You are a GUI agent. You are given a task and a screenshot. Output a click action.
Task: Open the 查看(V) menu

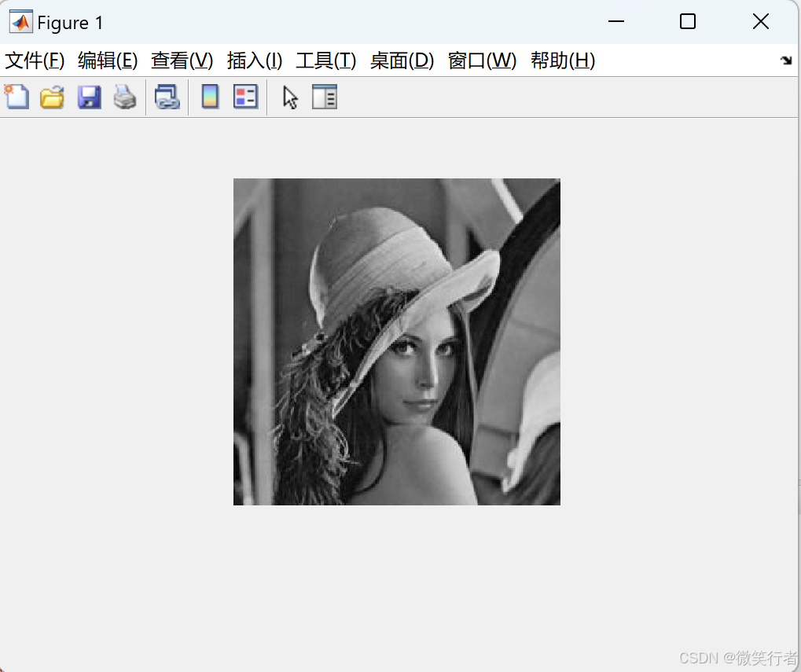click(x=182, y=61)
